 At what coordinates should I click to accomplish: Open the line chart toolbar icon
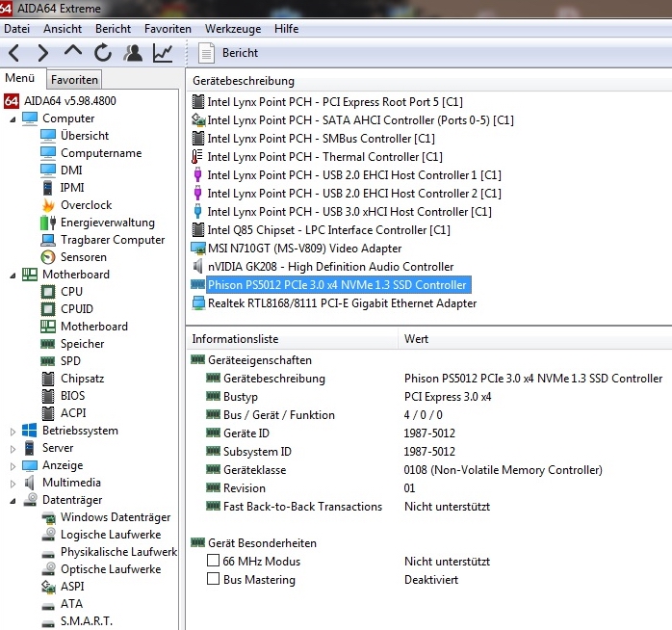163,53
